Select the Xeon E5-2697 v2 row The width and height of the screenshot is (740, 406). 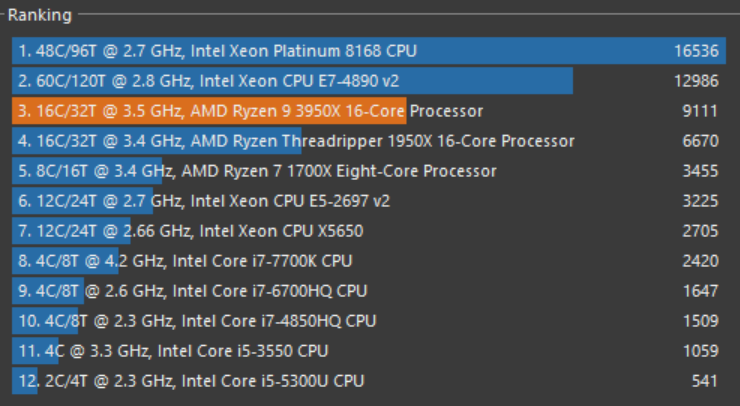204,201
